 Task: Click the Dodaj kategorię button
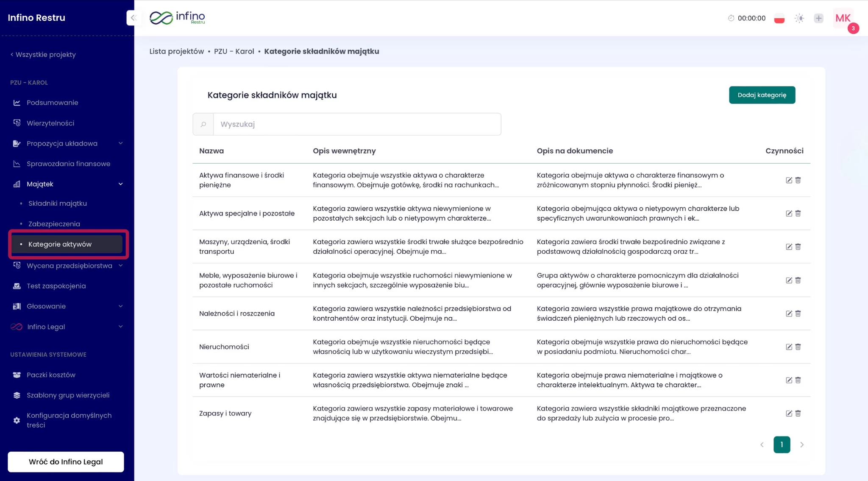(x=762, y=95)
